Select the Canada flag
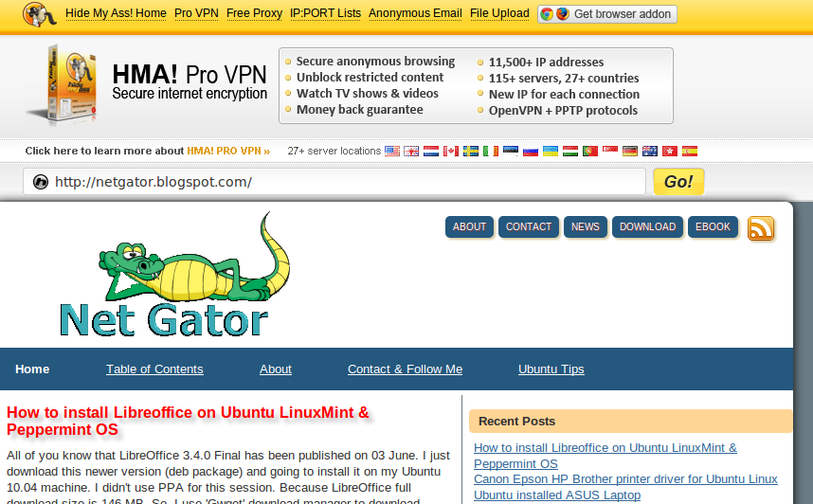 pos(451,151)
